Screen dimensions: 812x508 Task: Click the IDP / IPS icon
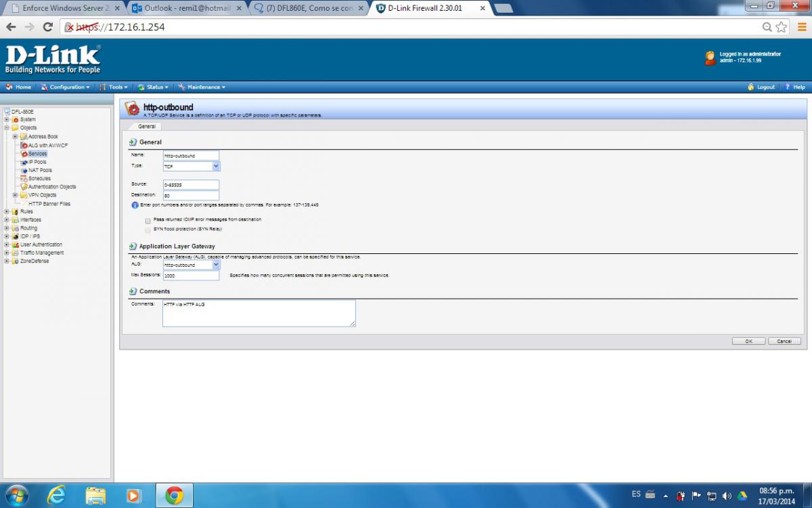[x=16, y=236]
